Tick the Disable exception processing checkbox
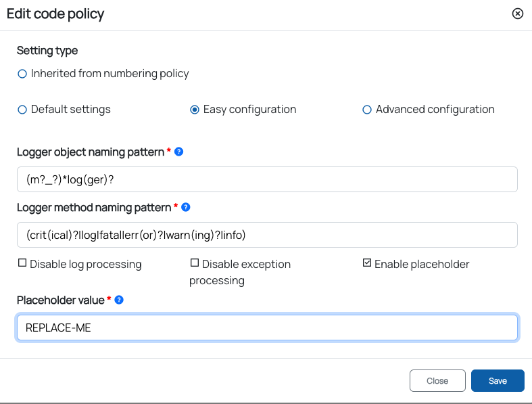This screenshot has width=532, height=404. click(195, 263)
